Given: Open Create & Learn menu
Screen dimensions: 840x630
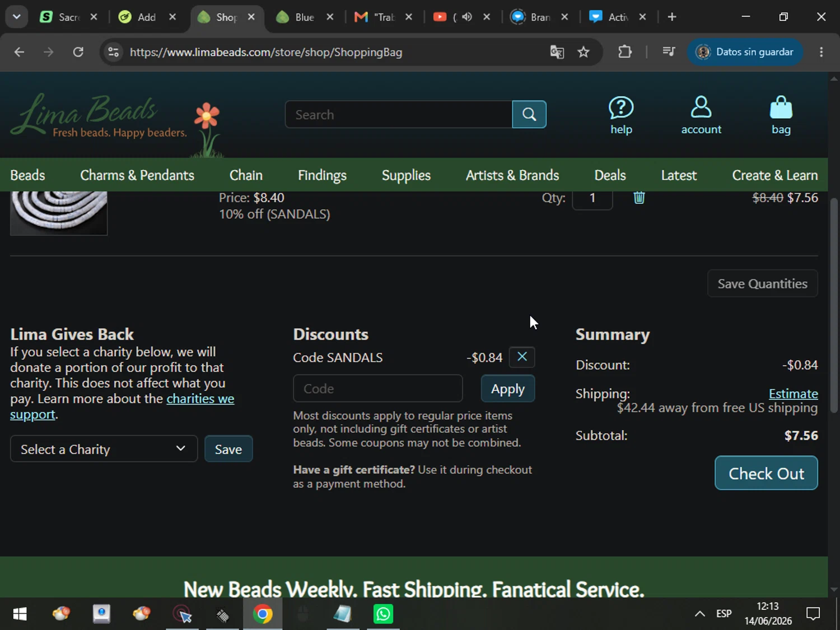Looking at the screenshot, I should point(775,175).
